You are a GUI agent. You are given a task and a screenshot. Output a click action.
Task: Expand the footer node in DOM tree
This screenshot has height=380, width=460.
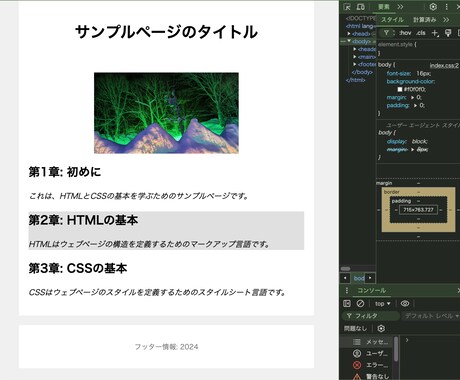tap(355, 64)
